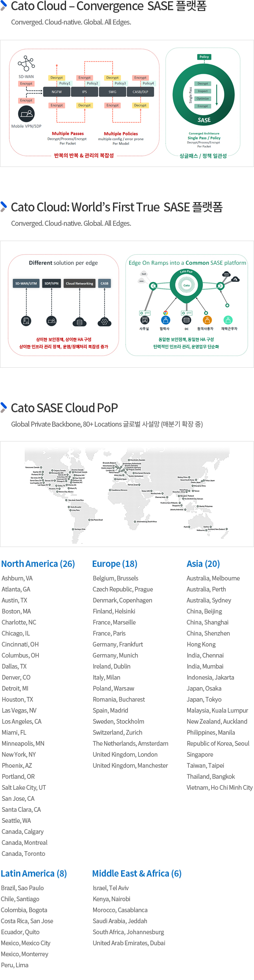Click '싱글패스 / 정책 일관성' caption
Viewport: 254px width, 980px height.
(x=203, y=156)
